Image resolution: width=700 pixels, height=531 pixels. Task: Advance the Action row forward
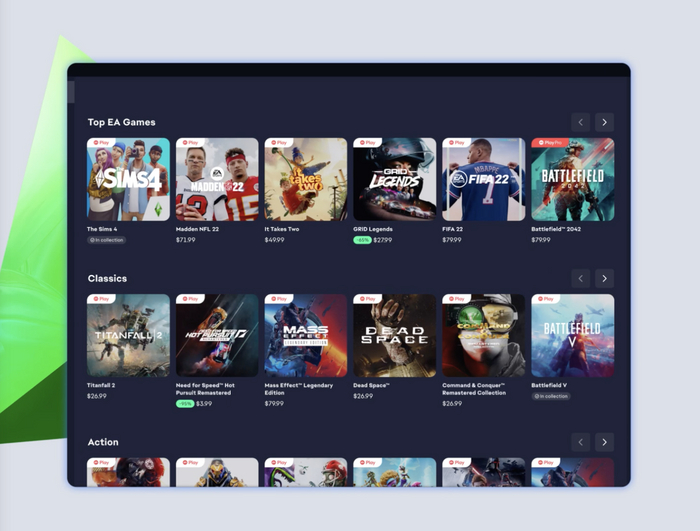point(604,442)
